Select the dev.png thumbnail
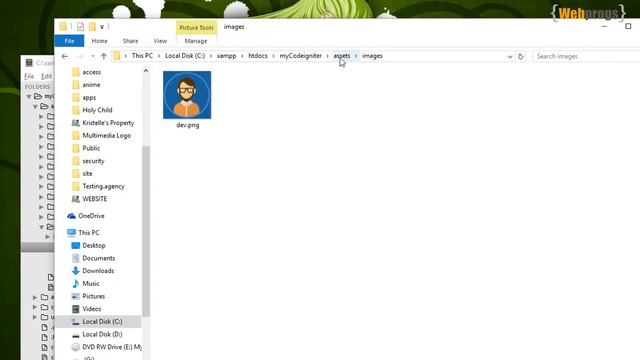 pyautogui.click(x=187, y=95)
